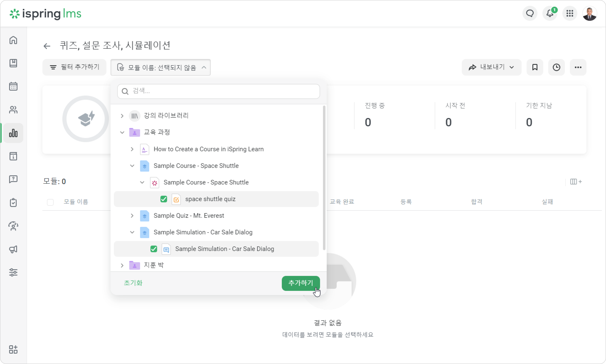606x364 pixels.
Task: Click the 교육 완료 column header
Action: (342, 202)
